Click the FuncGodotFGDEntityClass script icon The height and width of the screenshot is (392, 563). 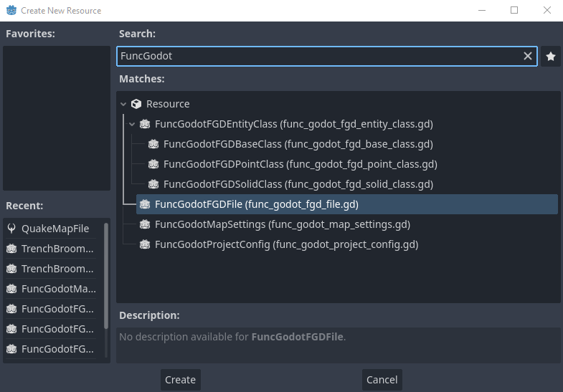tap(145, 124)
